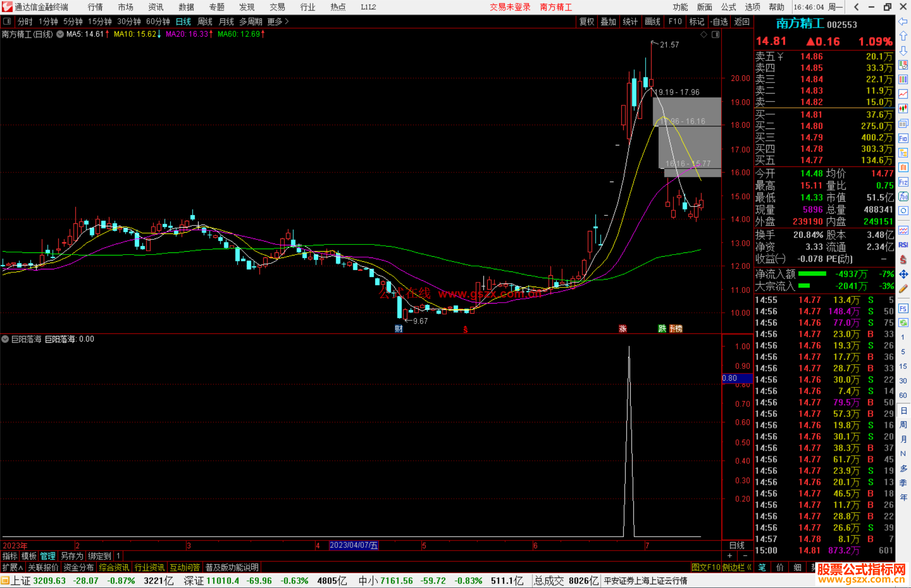Click the 2023/04/07 date marker on timeline
This screenshot has width=911, height=588.
pyautogui.click(x=353, y=545)
